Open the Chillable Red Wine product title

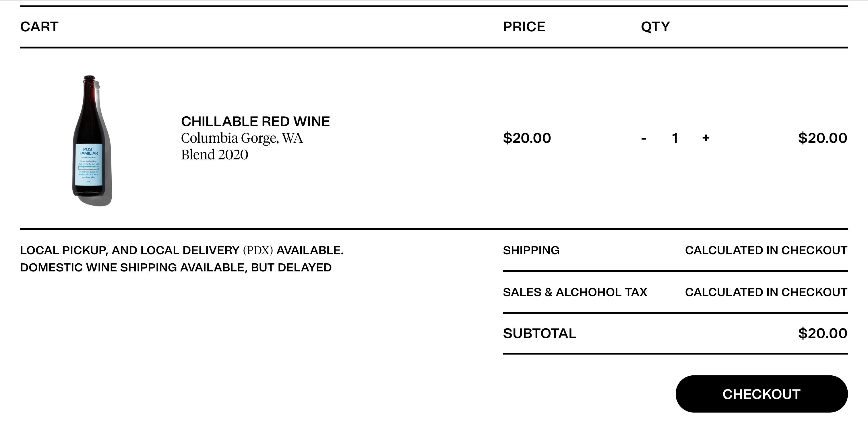[255, 121]
